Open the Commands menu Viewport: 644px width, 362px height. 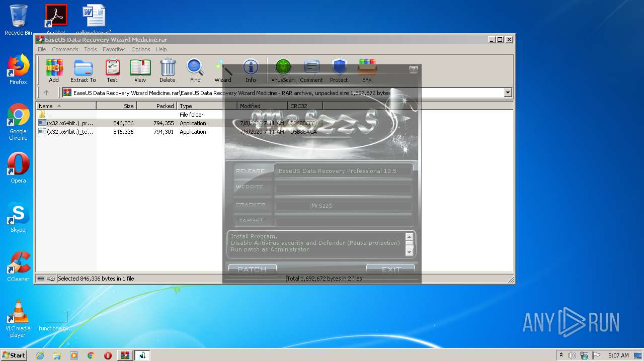tap(65, 49)
